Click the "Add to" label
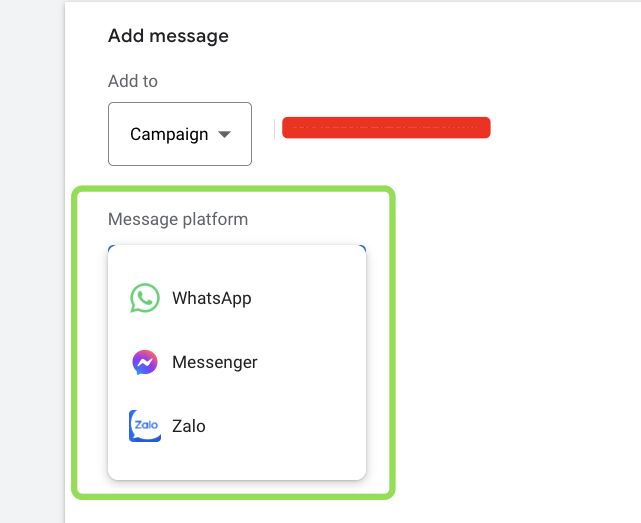 coord(133,81)
